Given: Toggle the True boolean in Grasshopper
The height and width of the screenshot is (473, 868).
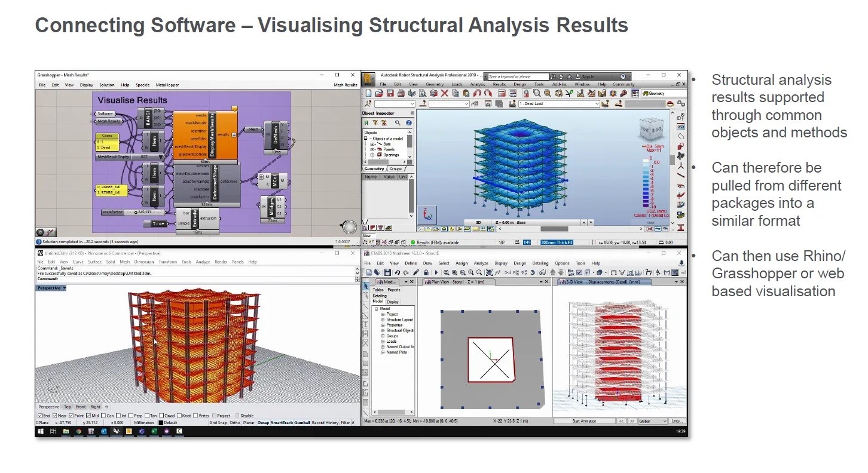Looking at the screenshot, I should coord(156,223).
